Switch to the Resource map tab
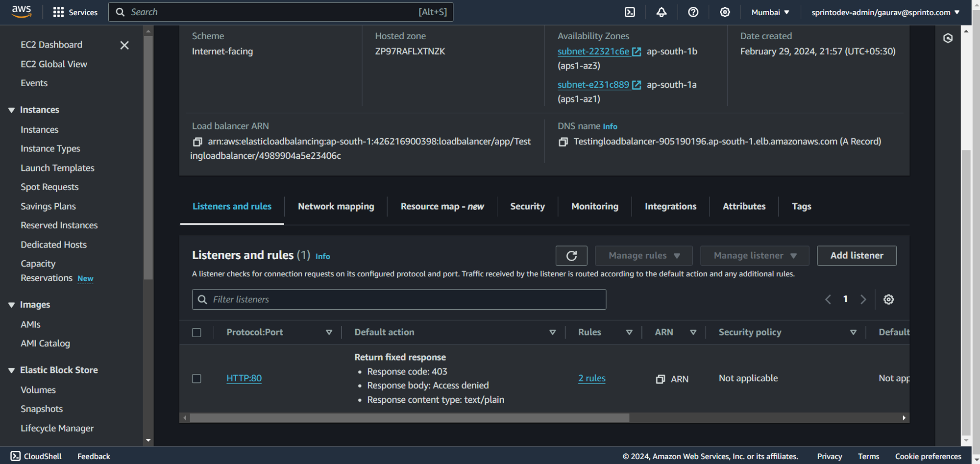 [x=442, y=207]
